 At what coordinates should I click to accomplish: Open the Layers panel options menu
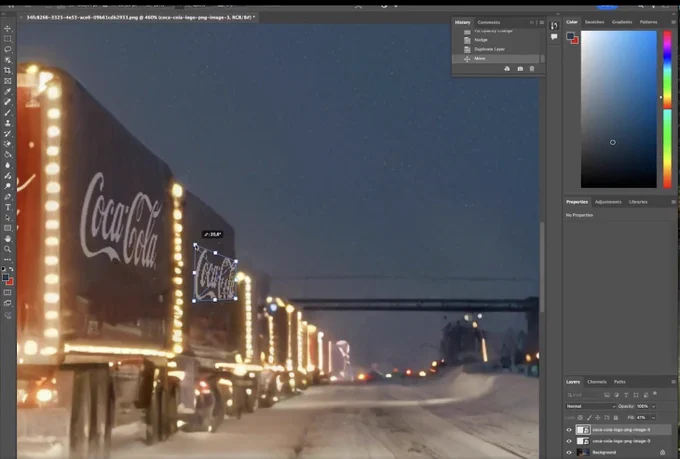point(673,382)
